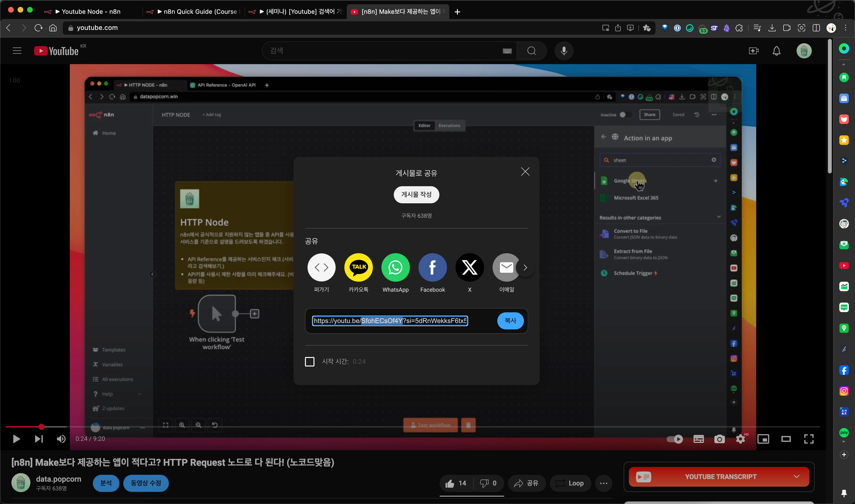855x504 pixels.
Task: Enable the start time 0:24 checkbox
Action: pyautogui.click(x=309, y=361)
